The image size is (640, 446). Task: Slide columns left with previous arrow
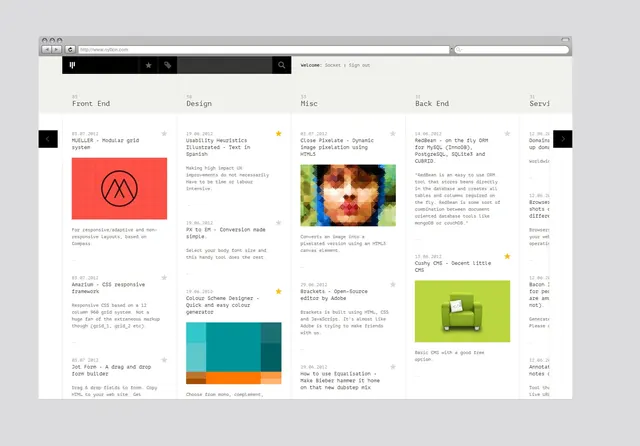(x=48, y=139)
